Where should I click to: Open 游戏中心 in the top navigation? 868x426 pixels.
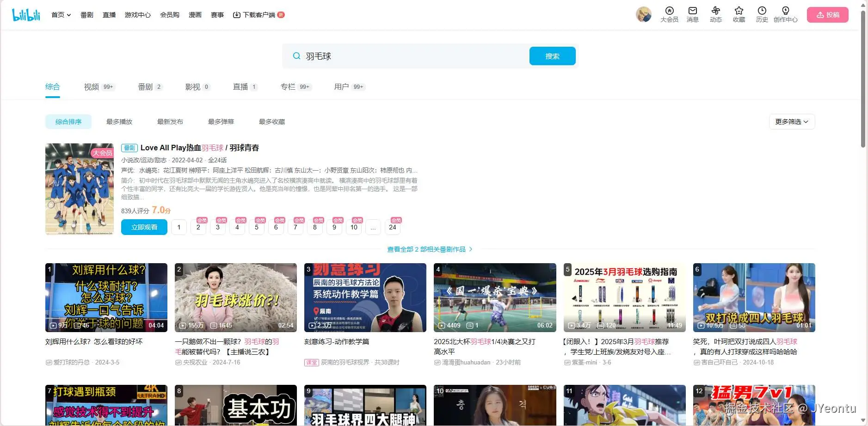tap(138, 15)
